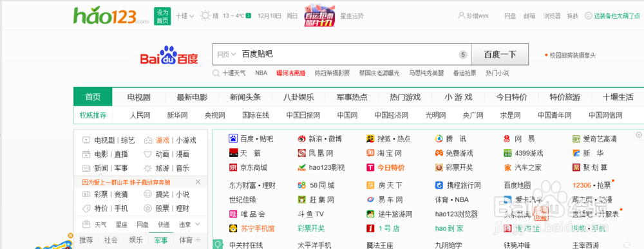
Task: Open the 星座运势 header link
Action: point(352,16)
